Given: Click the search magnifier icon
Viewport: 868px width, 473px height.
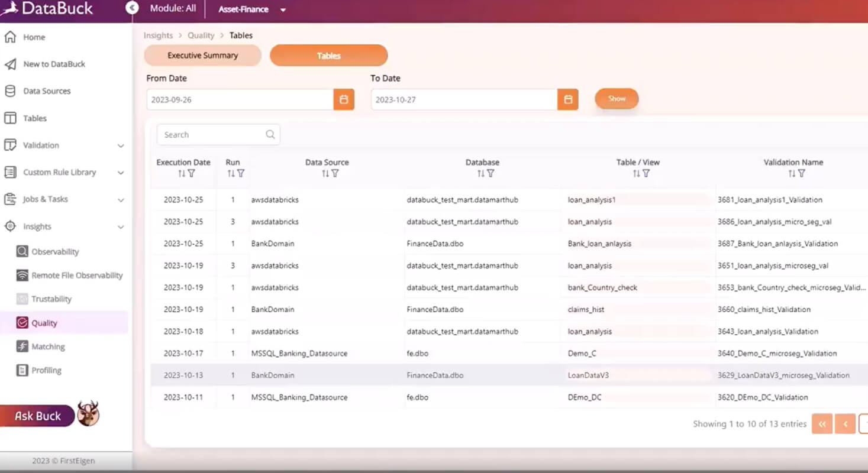Looking at the screenshot, I should pos(270,135).
